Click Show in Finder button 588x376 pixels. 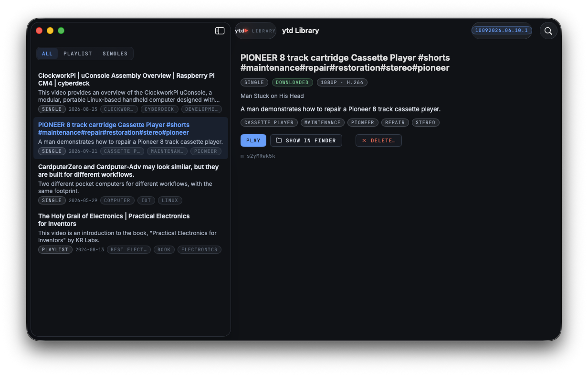coord(306,140)
